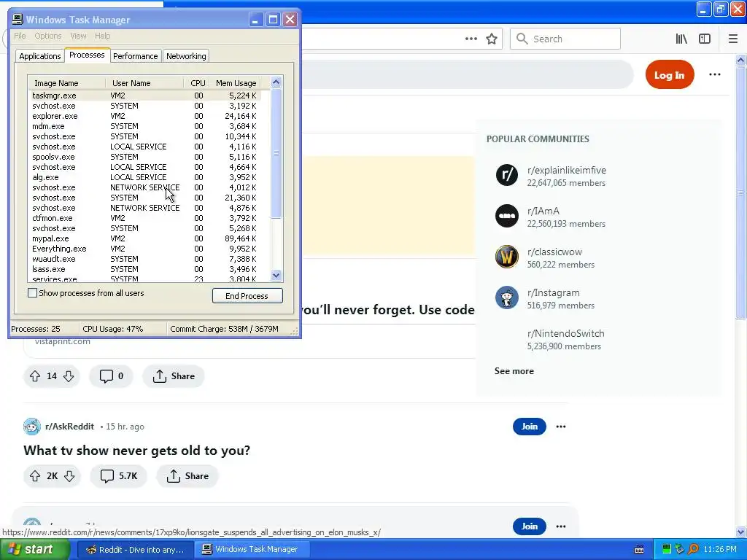Click the process list scroll-up arrow
The image size is (747, 560).
pyautogui.click(x=276, y=82)
